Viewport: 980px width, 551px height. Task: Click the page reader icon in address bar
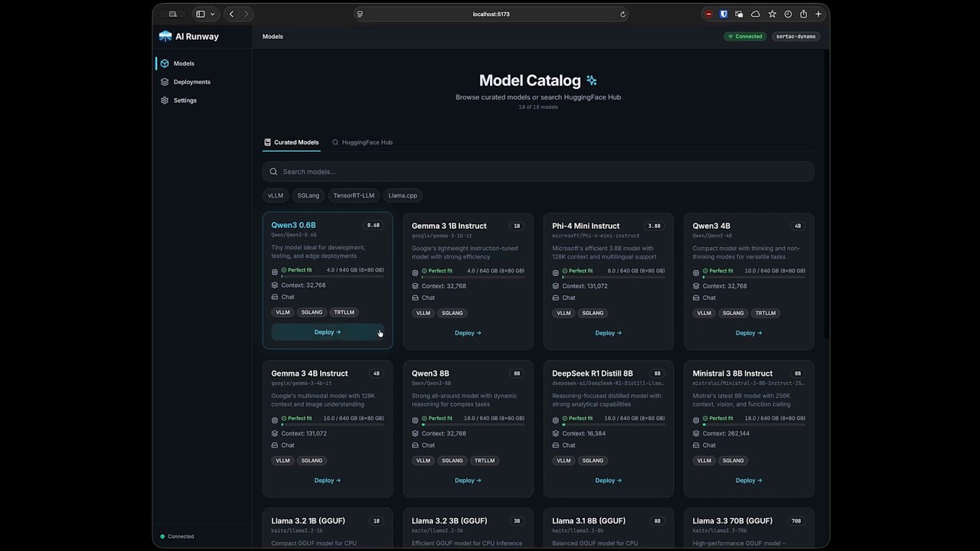click(360, 14)
